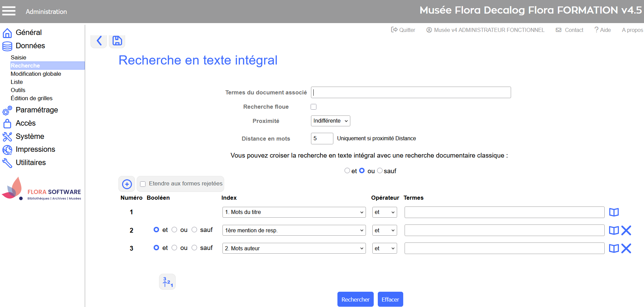This screenshot has width=644, height=307.
Task: Focus the Termes du document associé field
Action: 411,92
